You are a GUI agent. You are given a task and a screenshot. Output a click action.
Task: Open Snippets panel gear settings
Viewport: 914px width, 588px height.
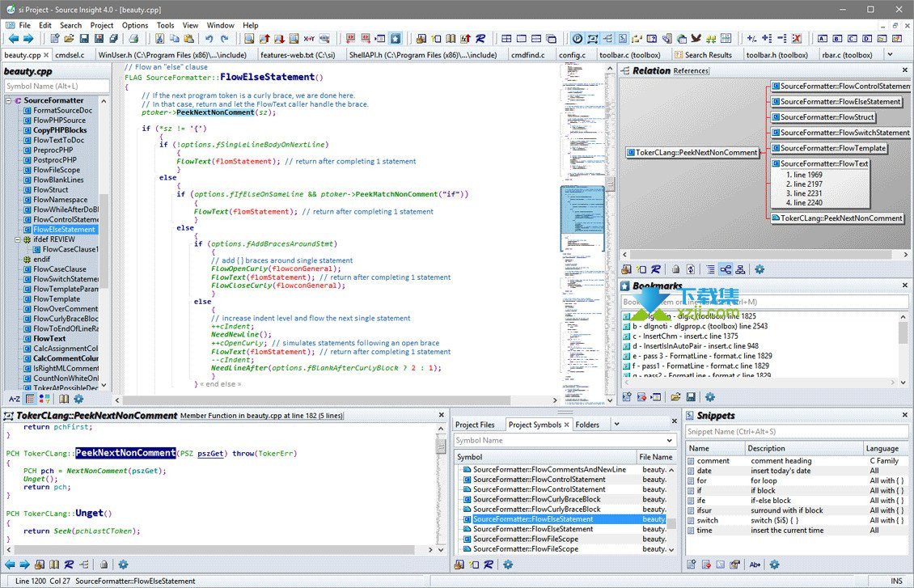[x=774, y=564]
